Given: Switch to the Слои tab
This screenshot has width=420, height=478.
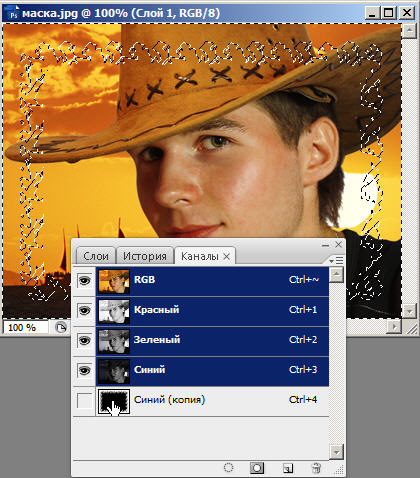Looking at the screenshot, I should [x=96, y=256].
